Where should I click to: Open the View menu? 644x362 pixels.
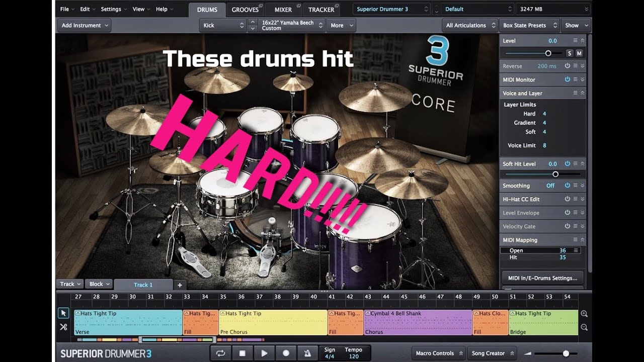[141, 9]
